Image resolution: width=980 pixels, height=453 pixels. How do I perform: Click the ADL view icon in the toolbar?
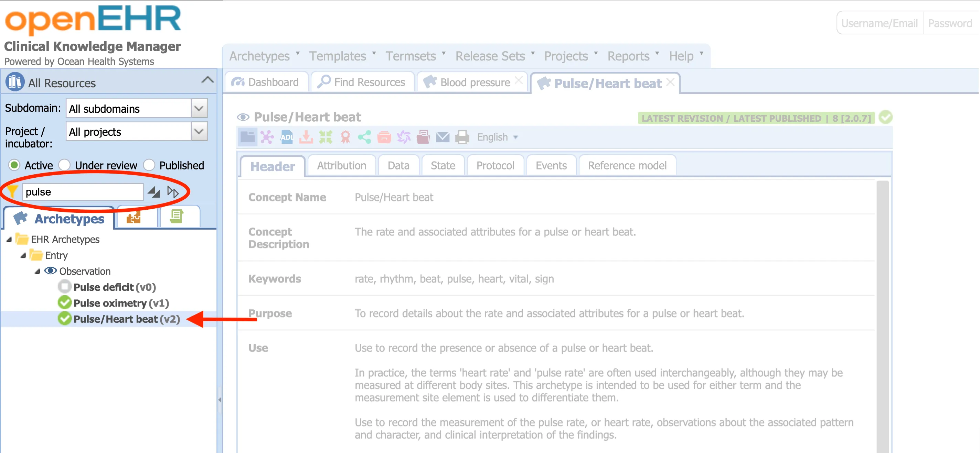287,137
